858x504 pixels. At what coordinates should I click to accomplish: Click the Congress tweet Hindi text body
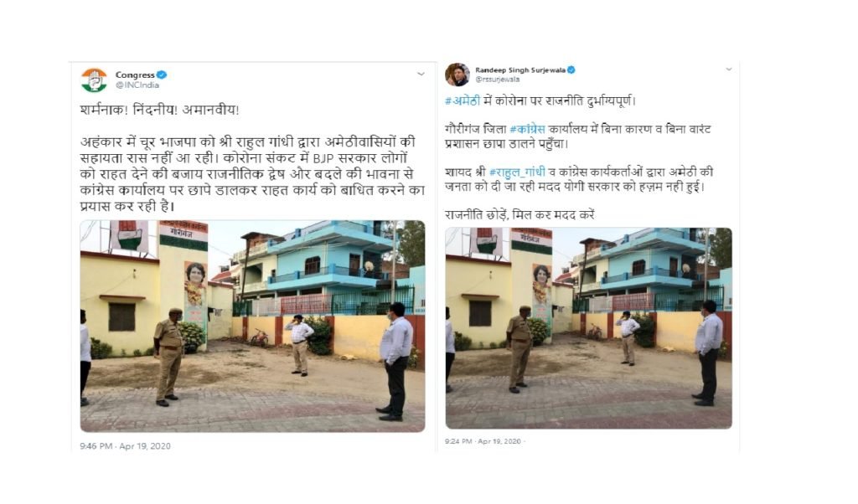(x=252, y=174)
